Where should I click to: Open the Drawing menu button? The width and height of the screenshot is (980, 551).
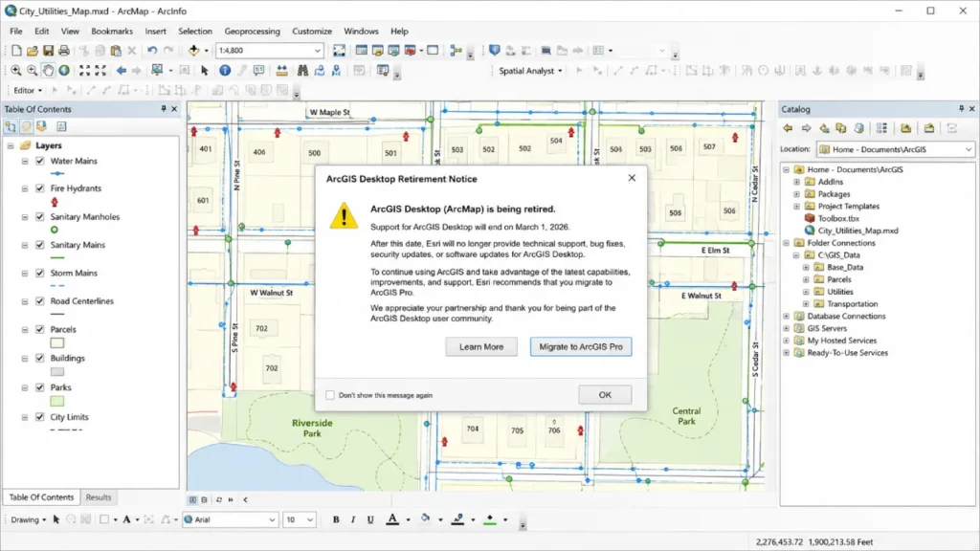[x=28, y=519]
